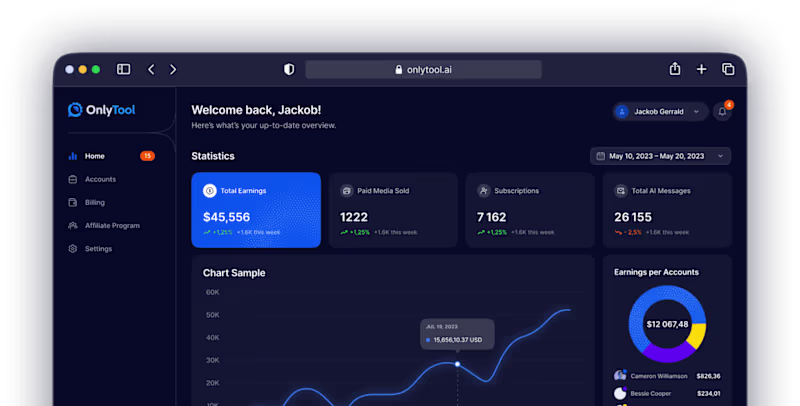This screenshot has height=406, width=800.
Task: Click the 60K axis label
Action: pyautogui.click(x=212, y=292)
